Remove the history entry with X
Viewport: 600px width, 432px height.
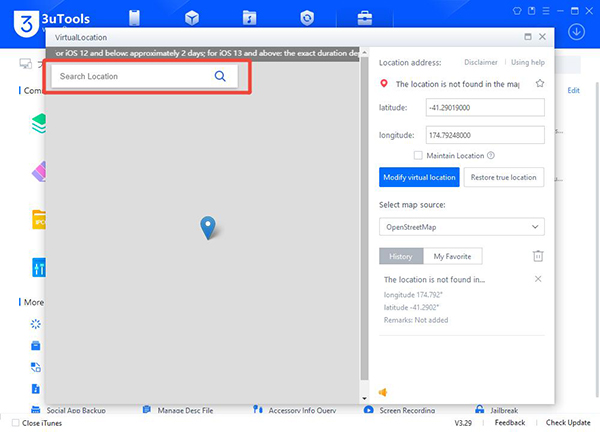538,279
